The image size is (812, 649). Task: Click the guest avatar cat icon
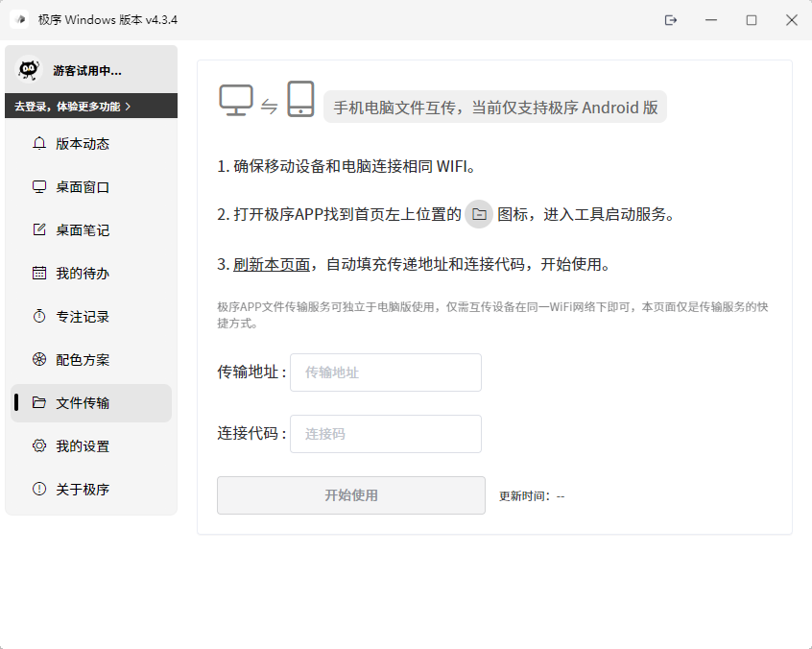[x=29, y=69]
